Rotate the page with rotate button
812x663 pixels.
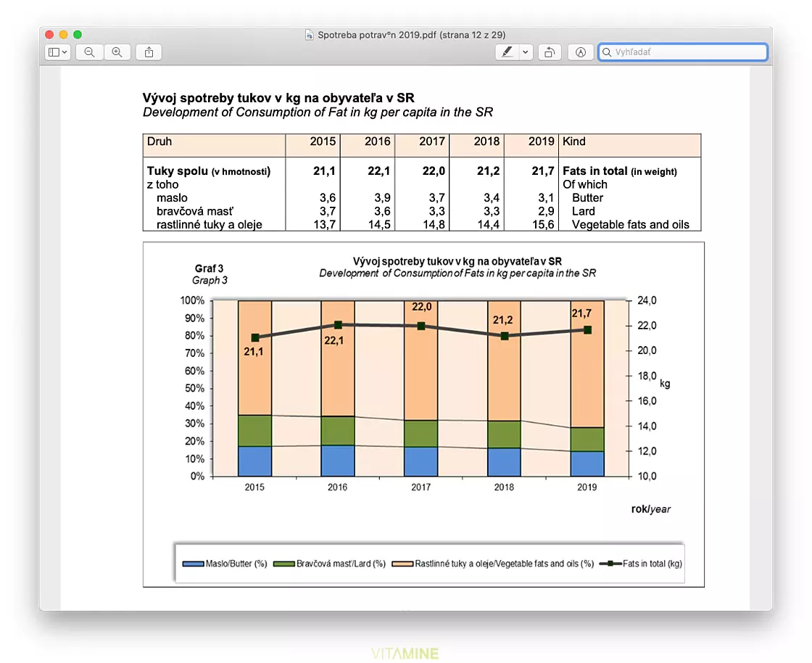point(550,52)
